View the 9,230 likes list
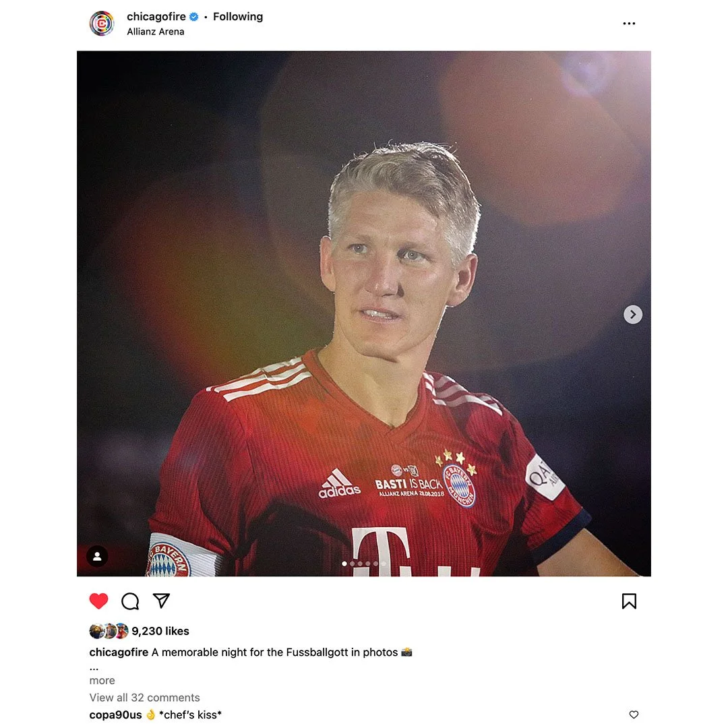 click(x=160, y=631)
